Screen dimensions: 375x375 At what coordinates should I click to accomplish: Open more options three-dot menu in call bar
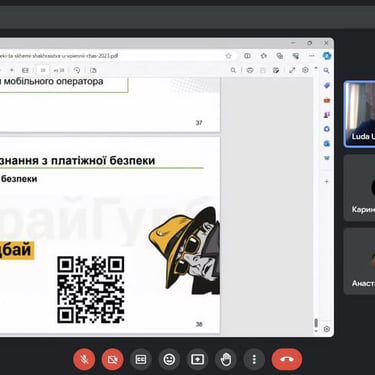254,359
